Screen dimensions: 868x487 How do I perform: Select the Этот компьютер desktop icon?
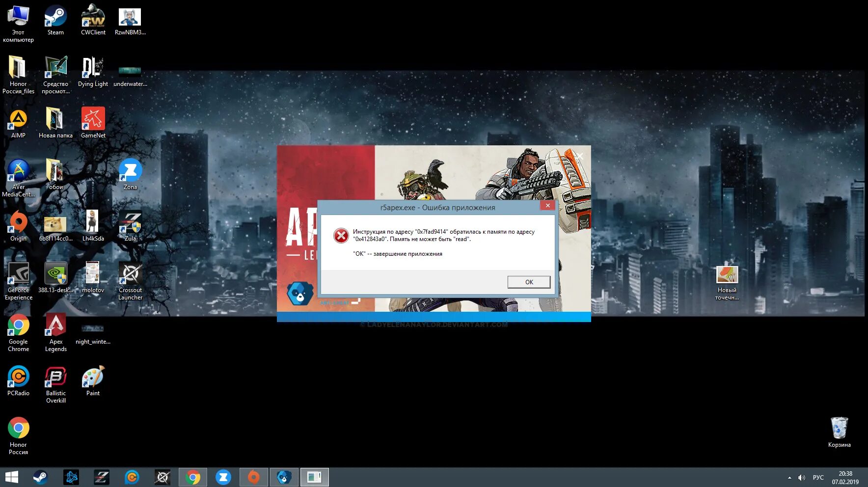coord(18,24)
